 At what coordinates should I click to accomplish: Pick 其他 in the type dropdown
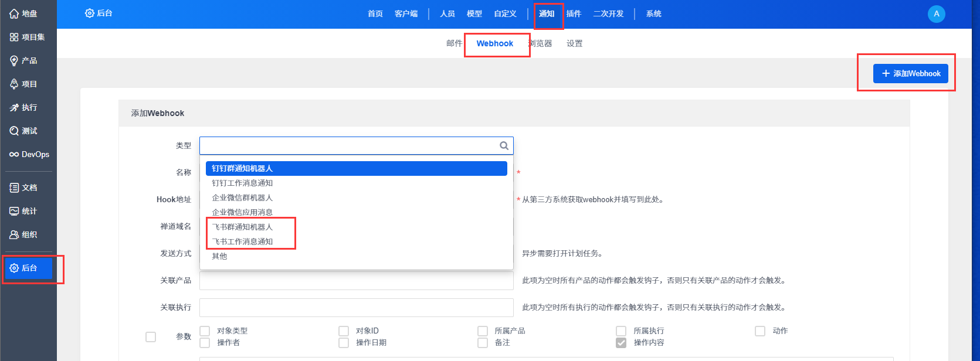coord(219,256)
